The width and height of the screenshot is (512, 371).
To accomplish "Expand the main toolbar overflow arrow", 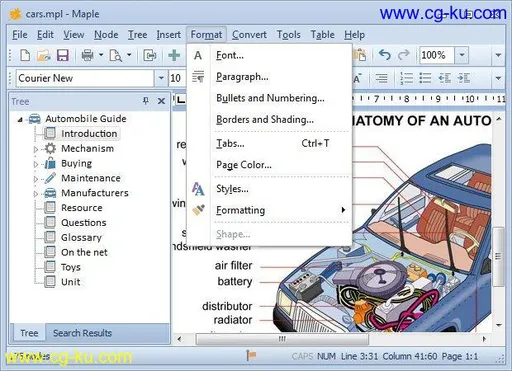I will coord(498,55).
